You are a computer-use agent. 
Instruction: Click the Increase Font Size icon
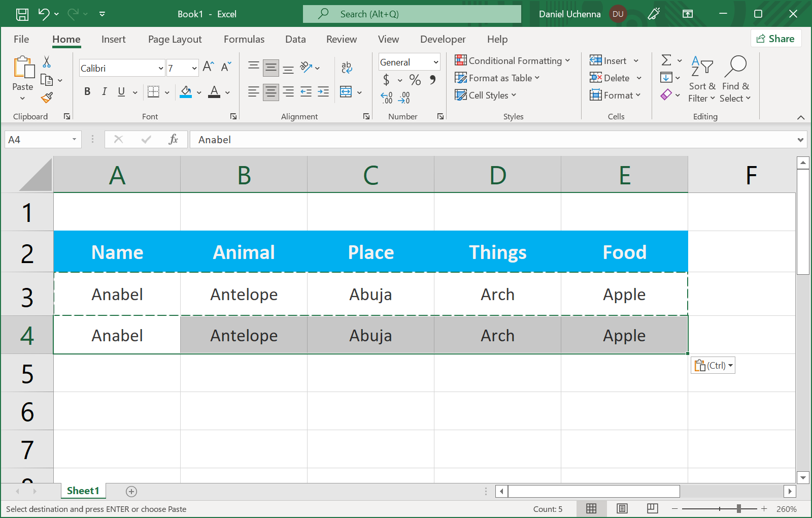click(x=208, y=67)
